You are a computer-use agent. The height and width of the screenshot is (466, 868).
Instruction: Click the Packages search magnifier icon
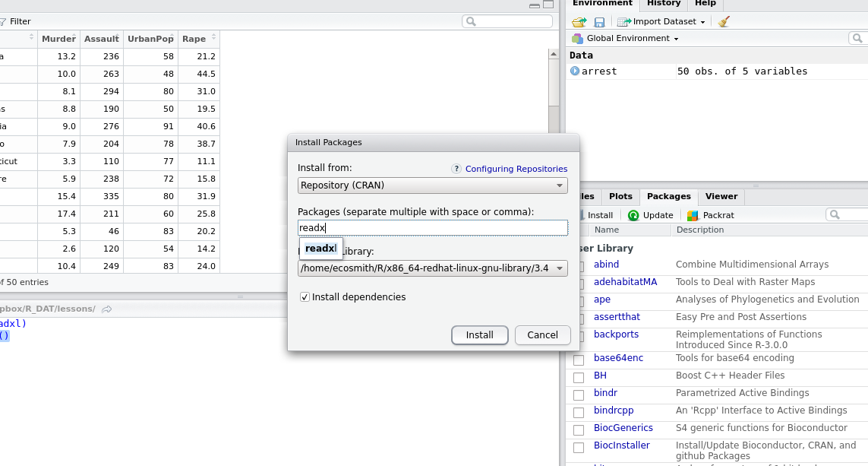835,215
